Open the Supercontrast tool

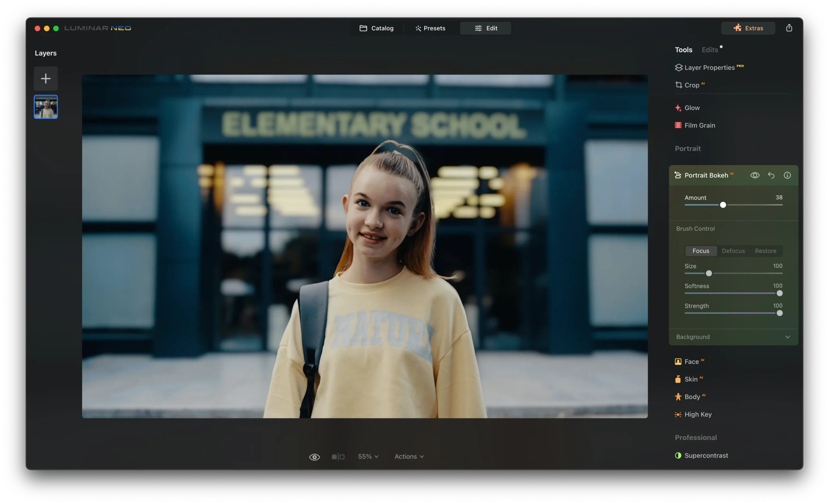point(706,455)
